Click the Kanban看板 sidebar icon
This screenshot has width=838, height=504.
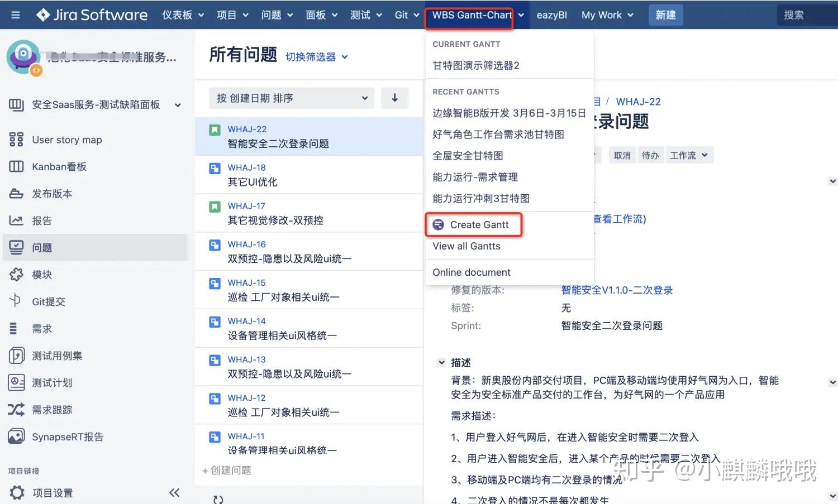tap(16, 166)
